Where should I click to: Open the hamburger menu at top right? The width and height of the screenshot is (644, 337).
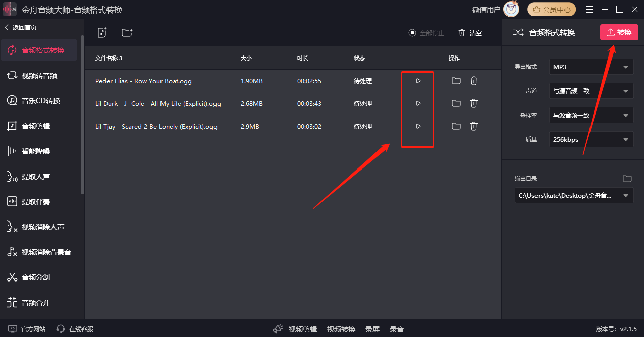click(588, 9)
